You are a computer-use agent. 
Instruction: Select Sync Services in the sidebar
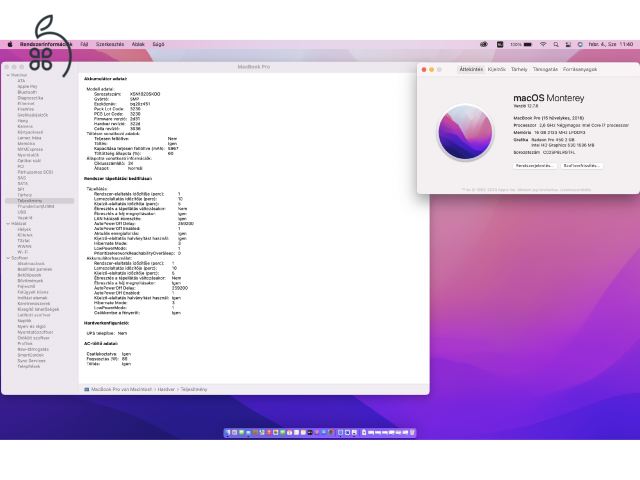coord(31,361)
